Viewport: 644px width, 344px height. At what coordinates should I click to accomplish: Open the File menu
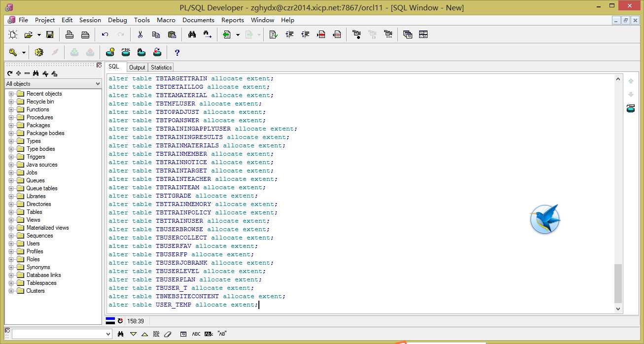24,20
